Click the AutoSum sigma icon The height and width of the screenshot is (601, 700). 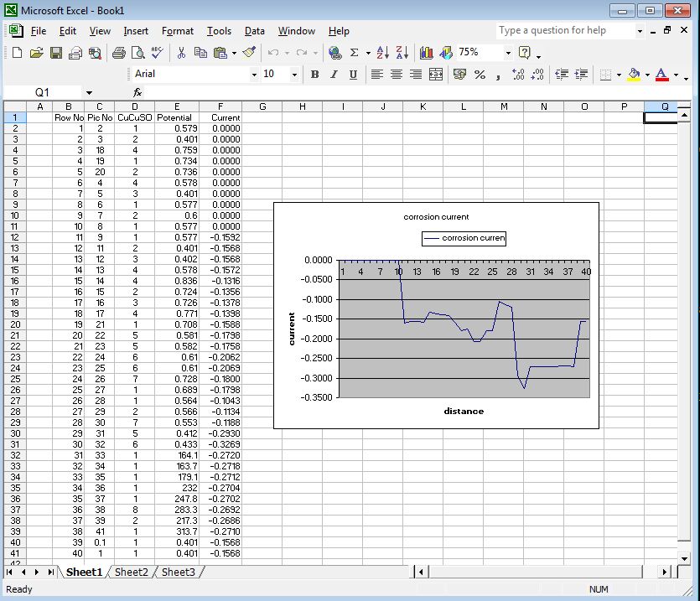(x=354, y=52)
